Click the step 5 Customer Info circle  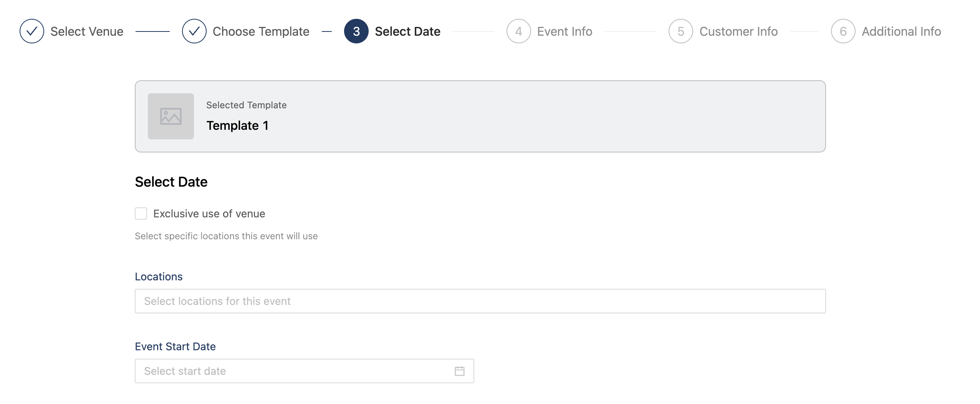681,31
